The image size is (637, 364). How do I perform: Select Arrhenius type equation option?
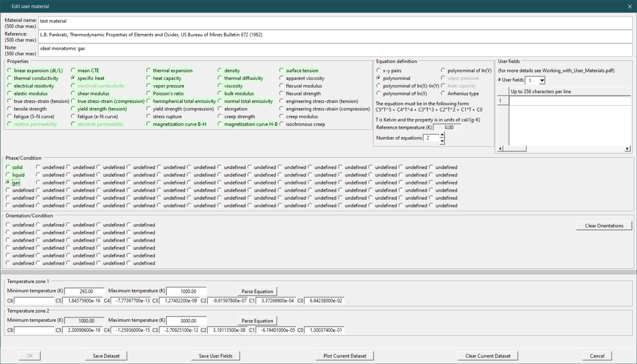point(443,93)
